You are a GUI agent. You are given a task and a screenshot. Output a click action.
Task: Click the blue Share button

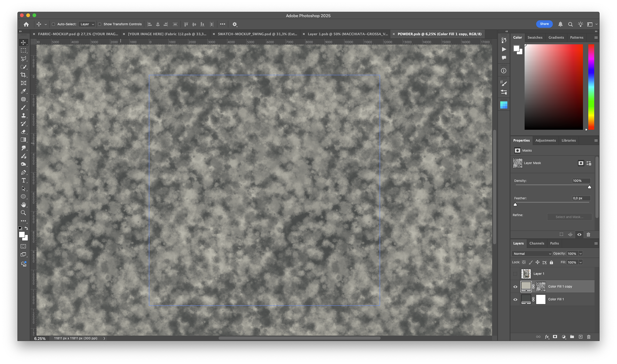544,24
